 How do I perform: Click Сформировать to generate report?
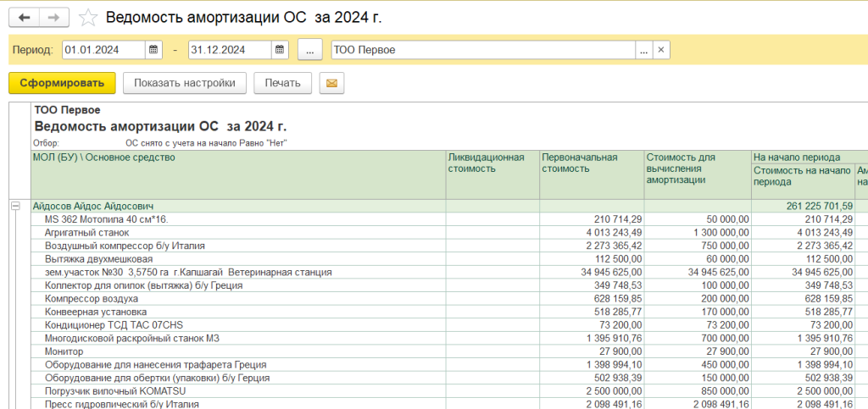pos(61,83)
